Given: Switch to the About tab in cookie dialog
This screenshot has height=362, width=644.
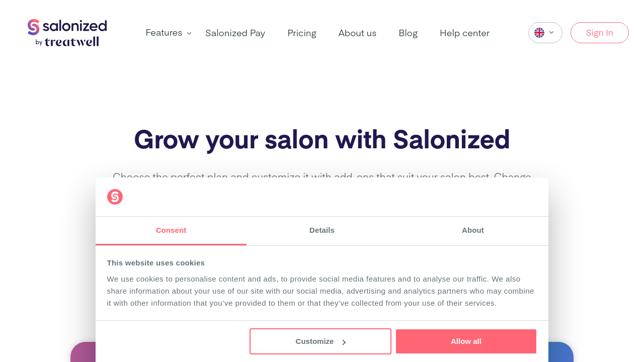Looking at the screenshot, I should (x=473, y=230).
